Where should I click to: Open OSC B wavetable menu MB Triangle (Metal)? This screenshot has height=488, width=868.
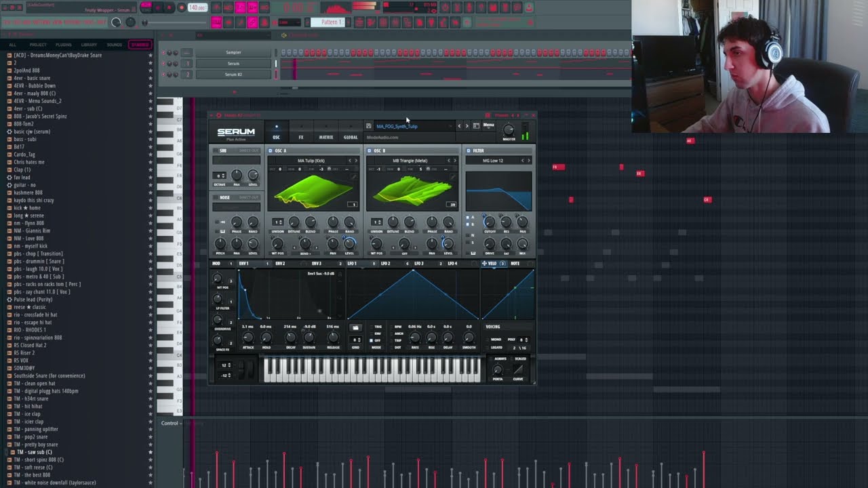[x=410, y=161]
